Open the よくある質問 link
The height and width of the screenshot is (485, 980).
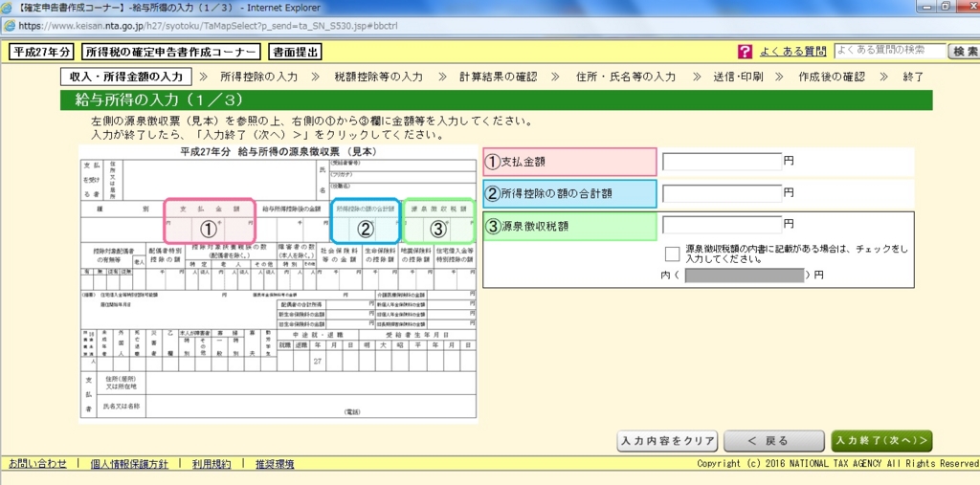point(792,52)
